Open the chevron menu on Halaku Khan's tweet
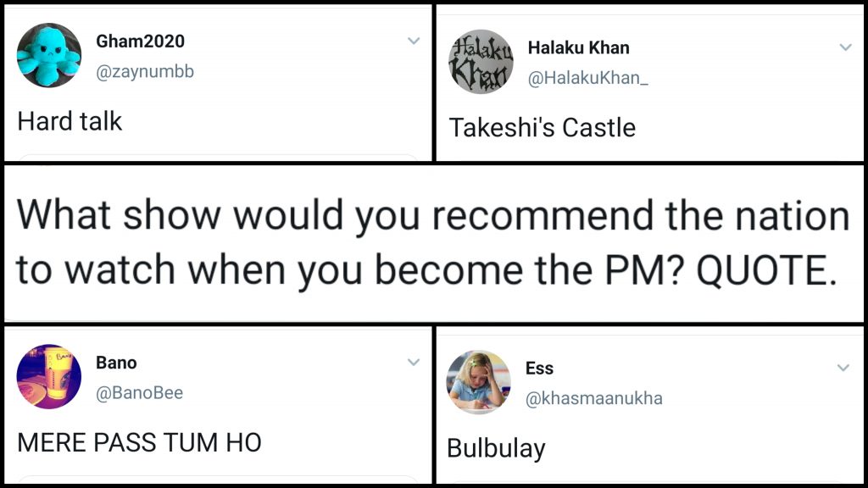 (845, 47)
